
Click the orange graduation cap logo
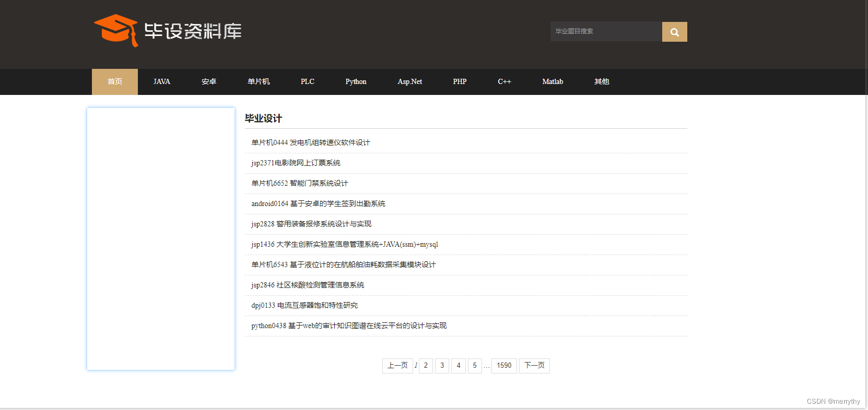tap(116, 30)
